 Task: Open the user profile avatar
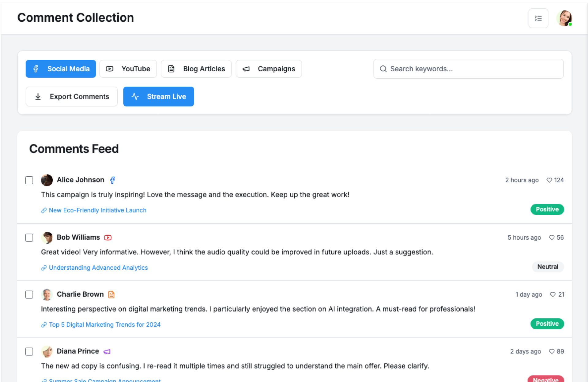(x=564, y=18)
